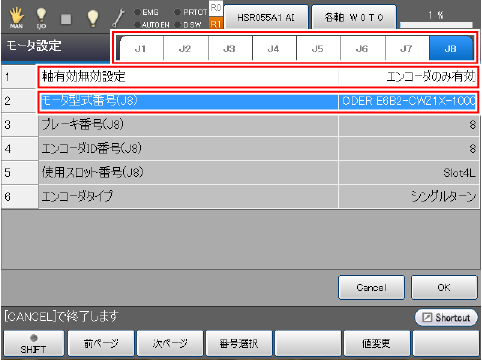Click the orange R1 indicator
This screenshot has width=482, height=361.
tap(216, 23)
